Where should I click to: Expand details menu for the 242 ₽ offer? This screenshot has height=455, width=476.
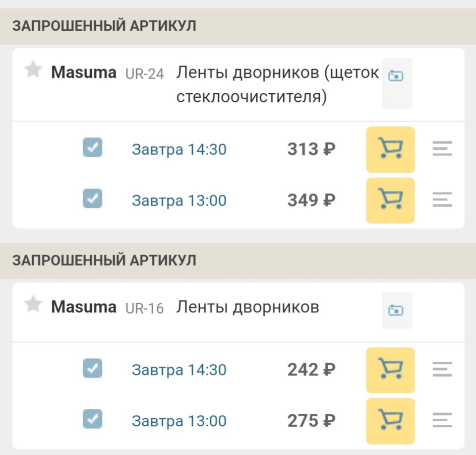pos(442,370)
